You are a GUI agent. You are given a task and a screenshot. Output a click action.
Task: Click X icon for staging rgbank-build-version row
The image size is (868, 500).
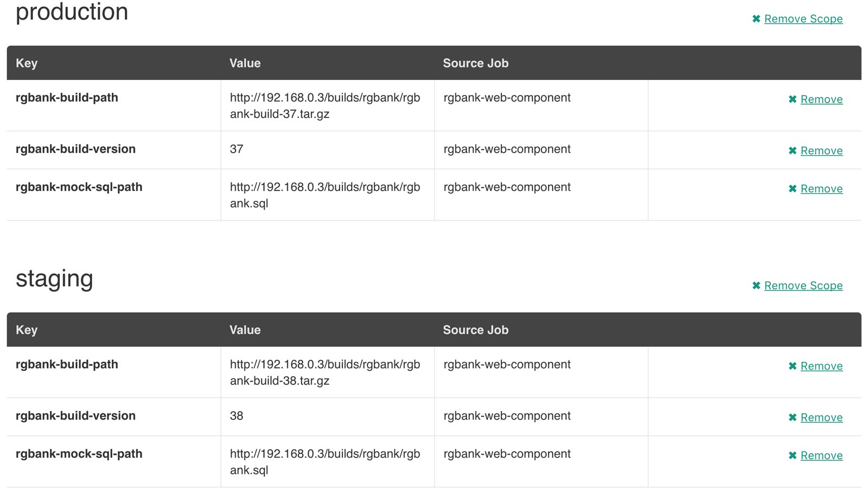tap(793, 417)
